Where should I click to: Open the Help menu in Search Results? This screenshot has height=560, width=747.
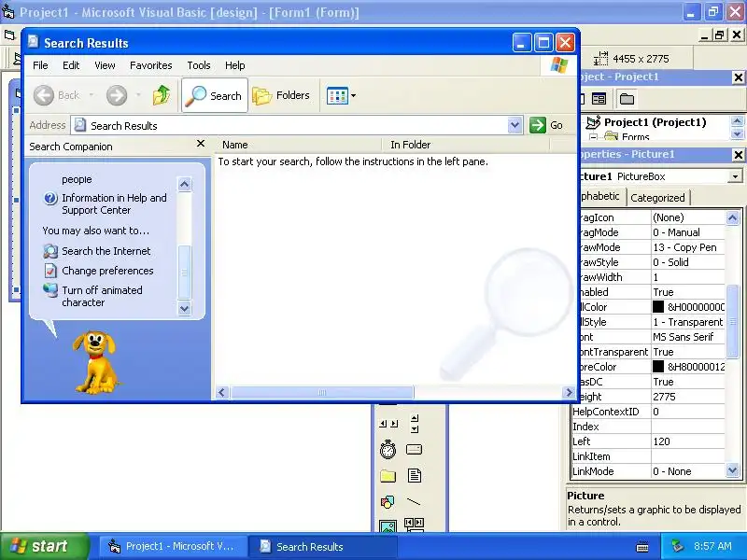click(235, 65)
